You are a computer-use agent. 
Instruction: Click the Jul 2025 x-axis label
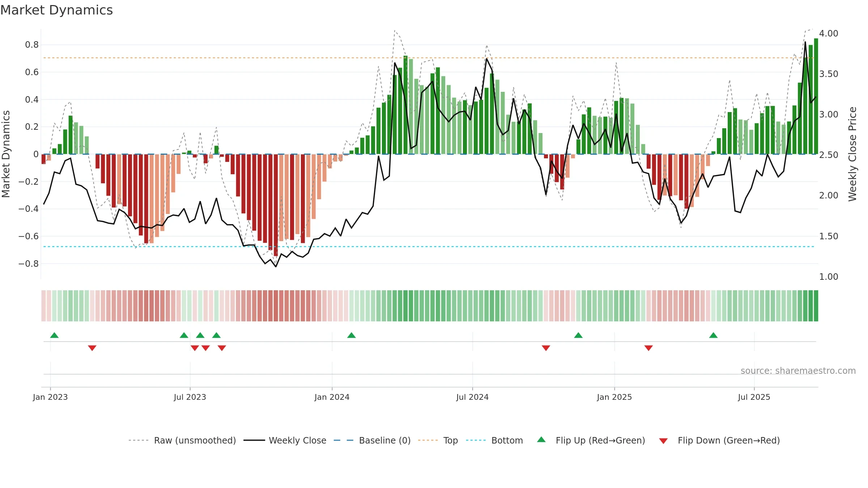click(754, 397)
